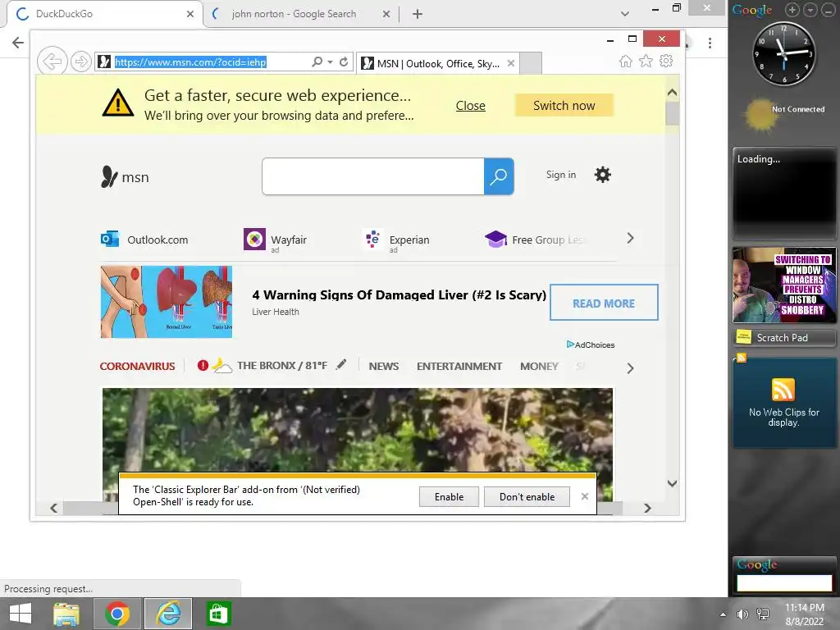Close the MSN tab in Internet Explorer
The width and height of the screenshot is (840, 630).
tap(511, 63)
